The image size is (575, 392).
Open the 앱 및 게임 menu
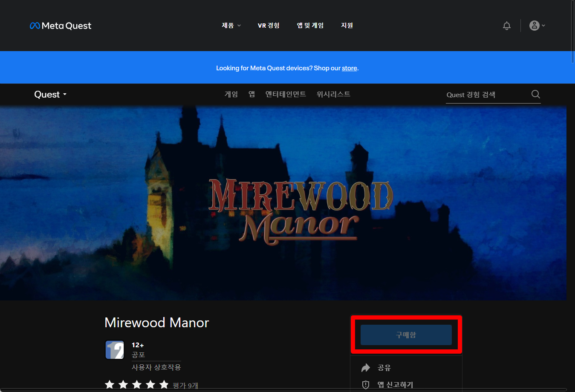tap(310, 26)
